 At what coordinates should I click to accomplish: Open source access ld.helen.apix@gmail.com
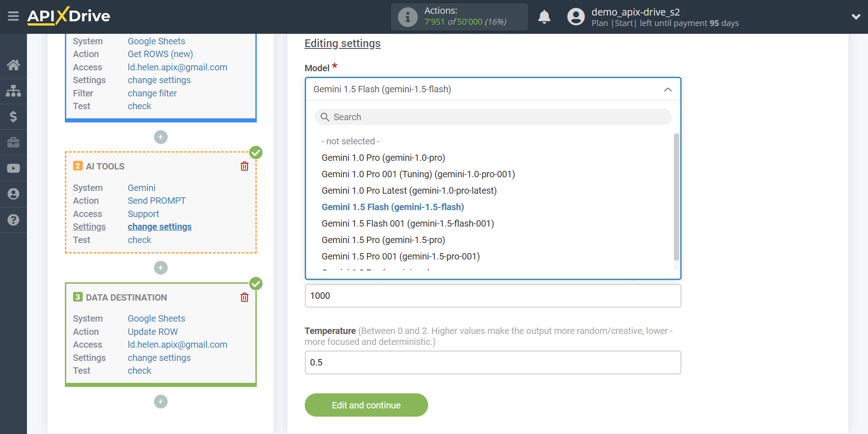point(177,67)
